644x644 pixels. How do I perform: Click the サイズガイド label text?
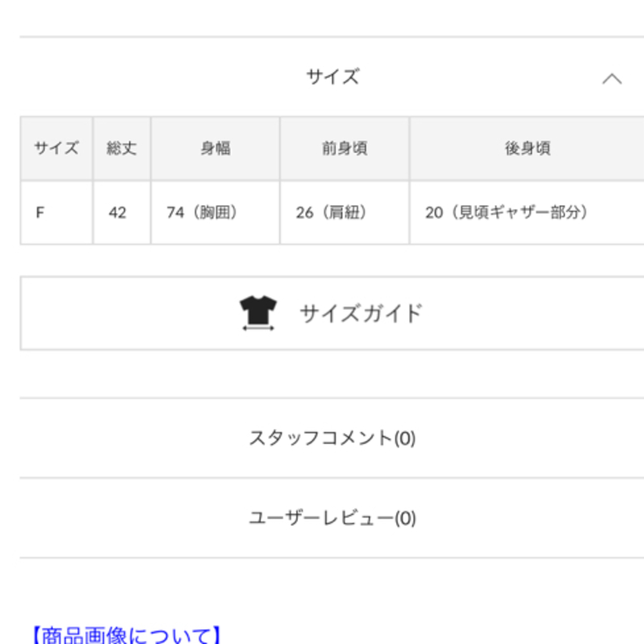(361, 314)
